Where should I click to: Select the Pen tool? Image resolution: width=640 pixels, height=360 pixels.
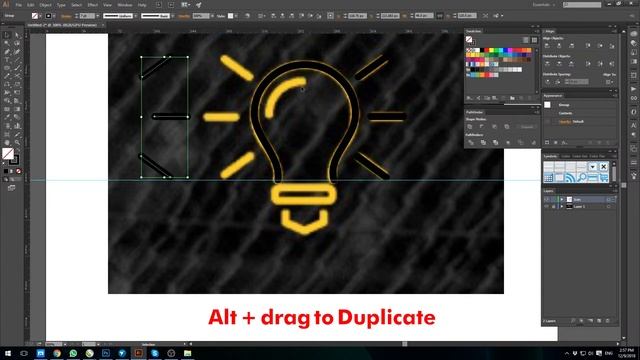pyautogui.click(x=7, y=52)
